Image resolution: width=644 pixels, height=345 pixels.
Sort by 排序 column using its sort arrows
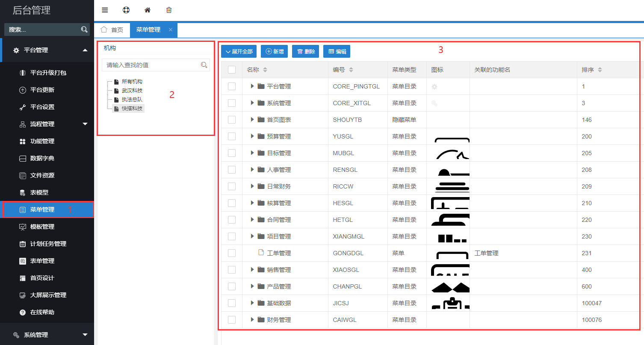tap(600, 70)
